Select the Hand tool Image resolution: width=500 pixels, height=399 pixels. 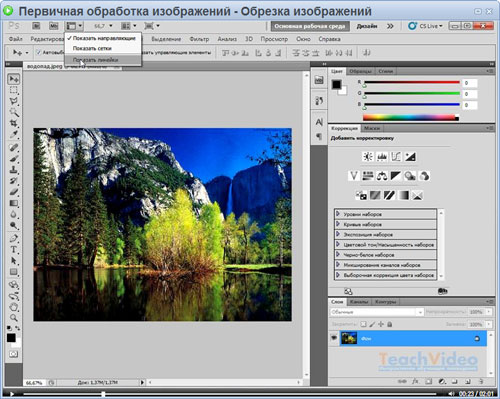(x=14, y=307)
